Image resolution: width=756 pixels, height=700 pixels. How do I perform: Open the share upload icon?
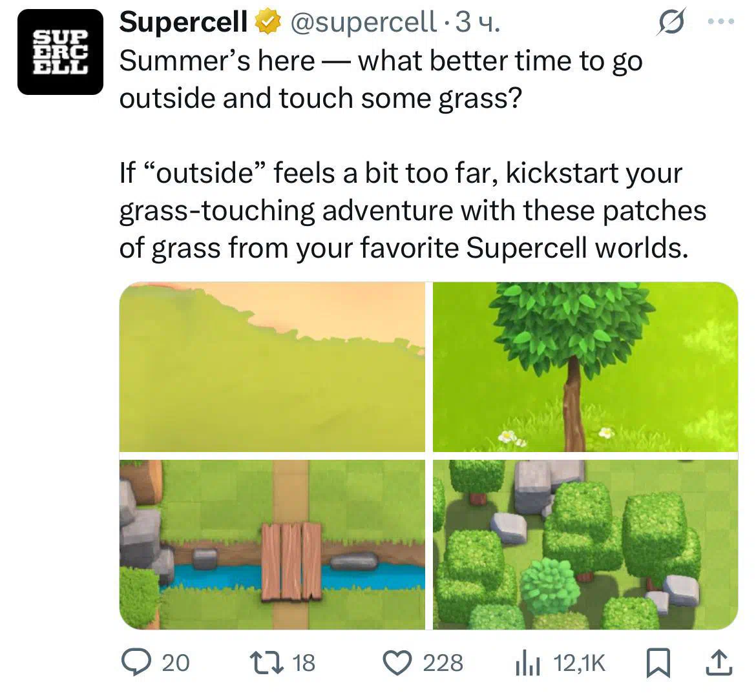tap(719, 663)
